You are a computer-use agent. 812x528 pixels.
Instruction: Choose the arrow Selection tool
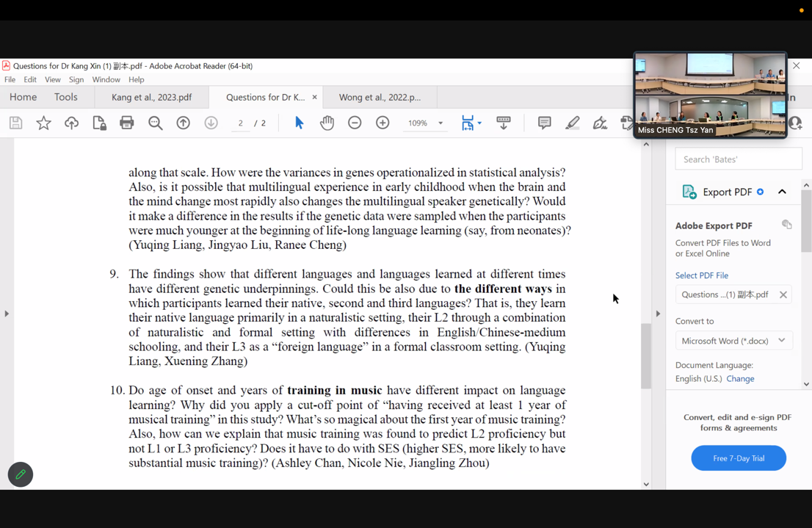(299, 123)
